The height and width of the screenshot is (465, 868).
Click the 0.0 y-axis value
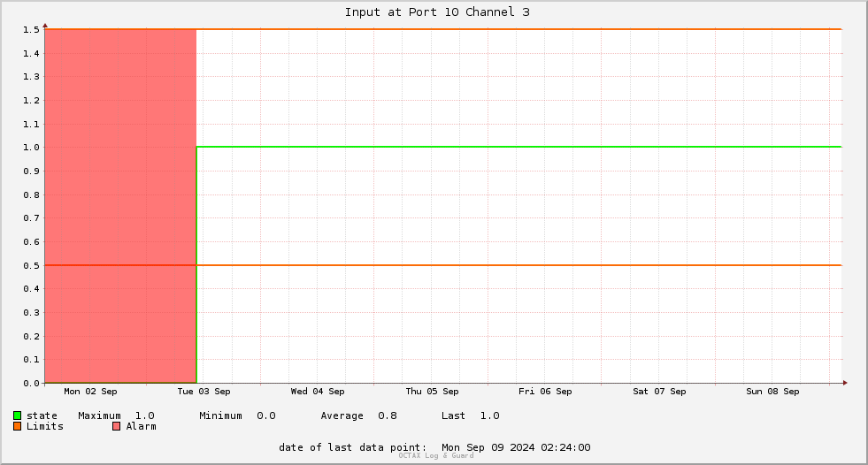(31, 383)
